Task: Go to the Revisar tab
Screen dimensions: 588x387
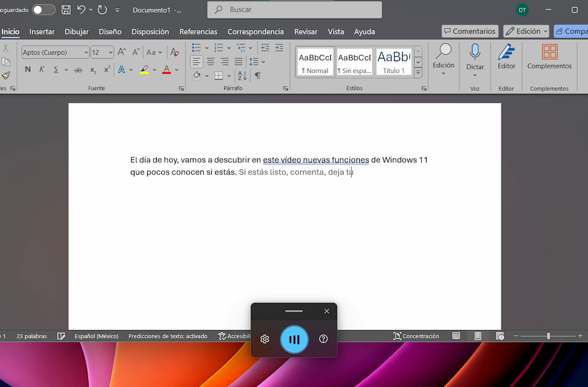Action: tap(306, 32)
